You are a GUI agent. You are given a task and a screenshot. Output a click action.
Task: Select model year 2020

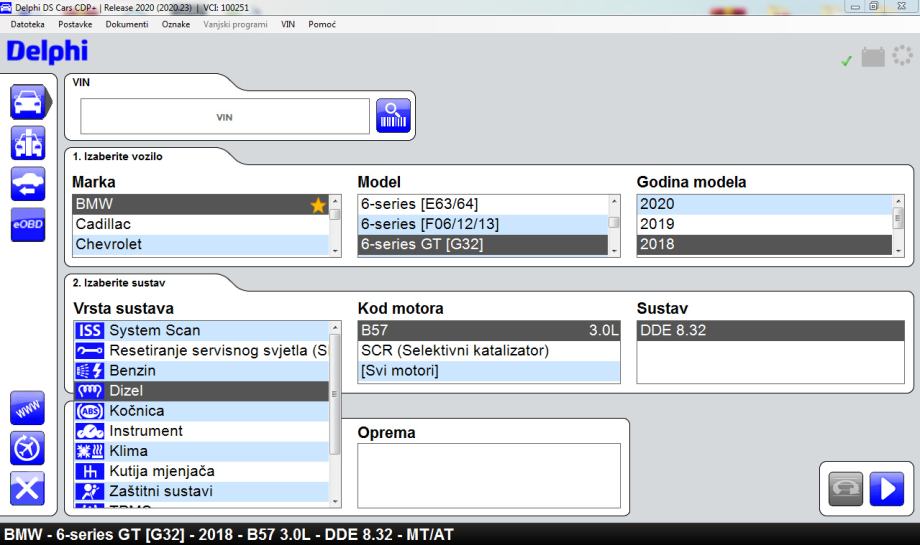(765, 204)
